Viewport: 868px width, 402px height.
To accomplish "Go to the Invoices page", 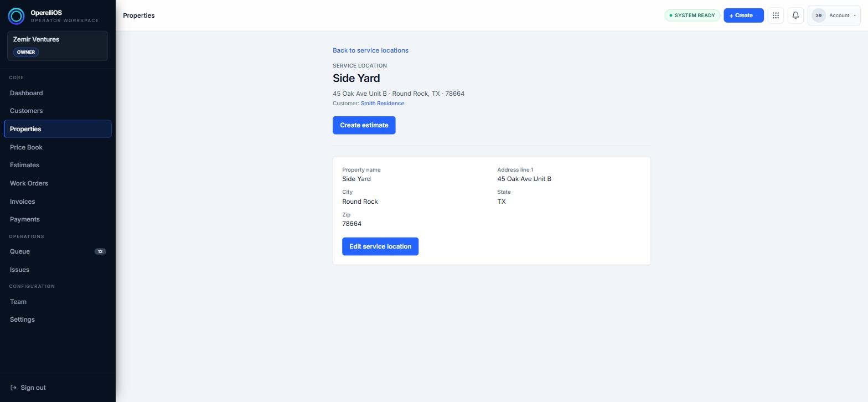I will click(x=58, y=202).
